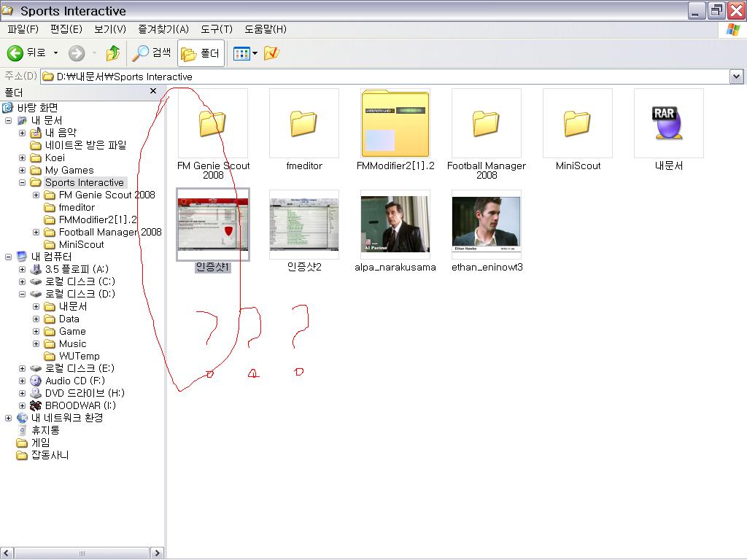Select the ethan_eninowt3 image thumbnail
The width and height of the screenshot is (747, 560).
[x=487, y=225]
